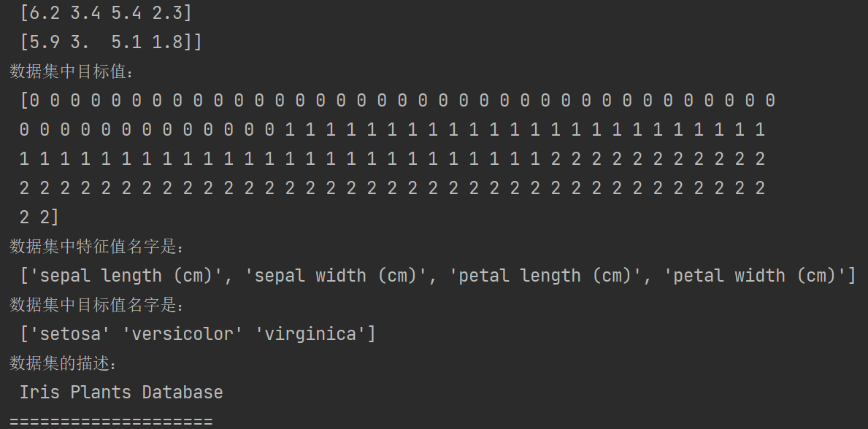This screenshot has height=429, width=868.
Task: Click the closing '2 2]' line
Action: point(39,217)
